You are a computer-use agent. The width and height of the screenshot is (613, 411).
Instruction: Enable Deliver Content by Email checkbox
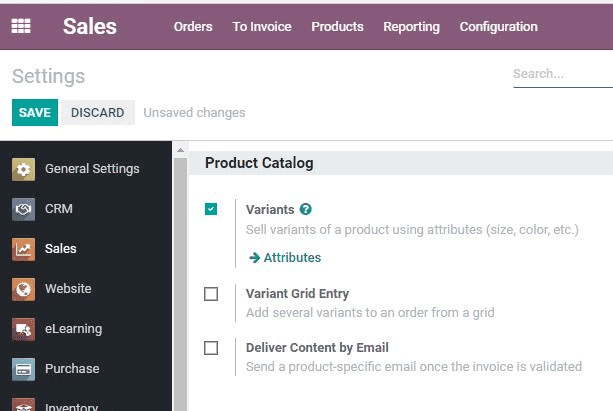click(211, 348)
